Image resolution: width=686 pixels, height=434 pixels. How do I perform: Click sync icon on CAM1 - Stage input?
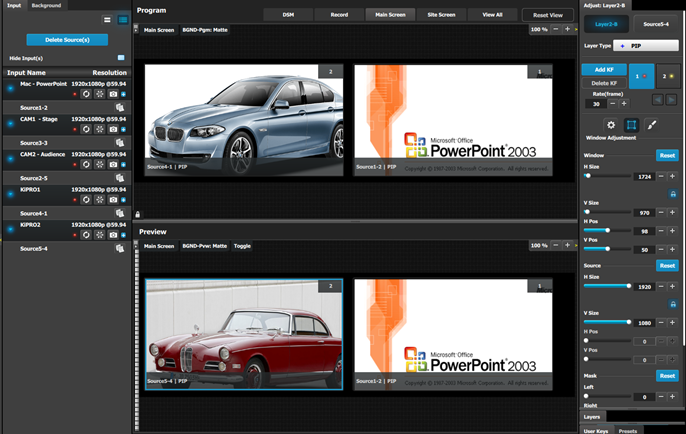[86, 129]
